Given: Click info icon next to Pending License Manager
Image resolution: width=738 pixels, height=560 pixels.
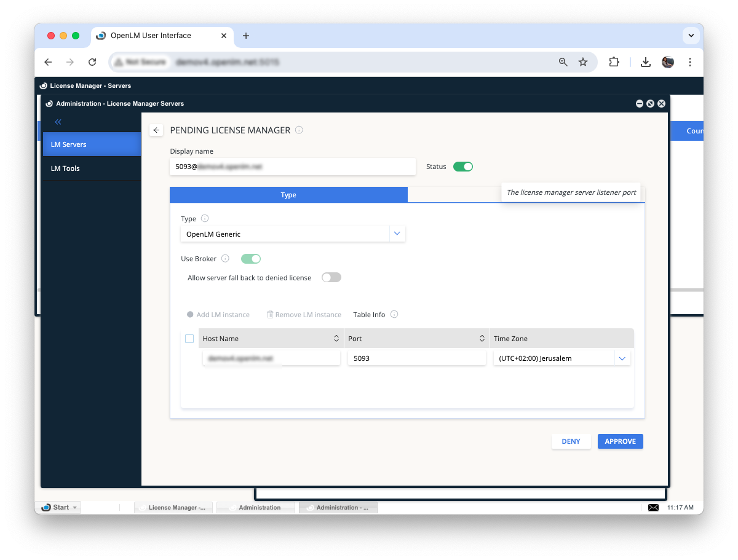Looking at the screenshot, I should tap(299, 130).
